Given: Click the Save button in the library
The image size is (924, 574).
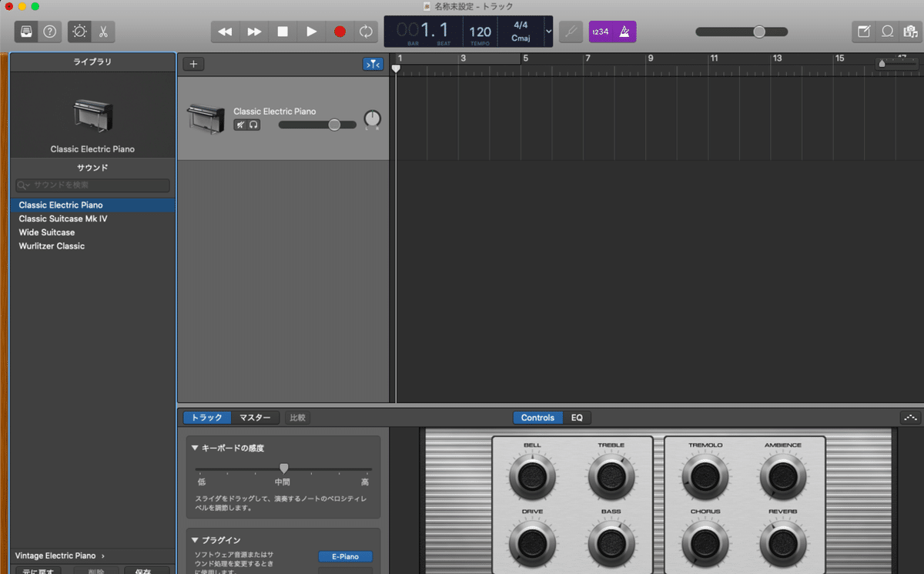Looking at the screenshot, I should click(147, 572).
